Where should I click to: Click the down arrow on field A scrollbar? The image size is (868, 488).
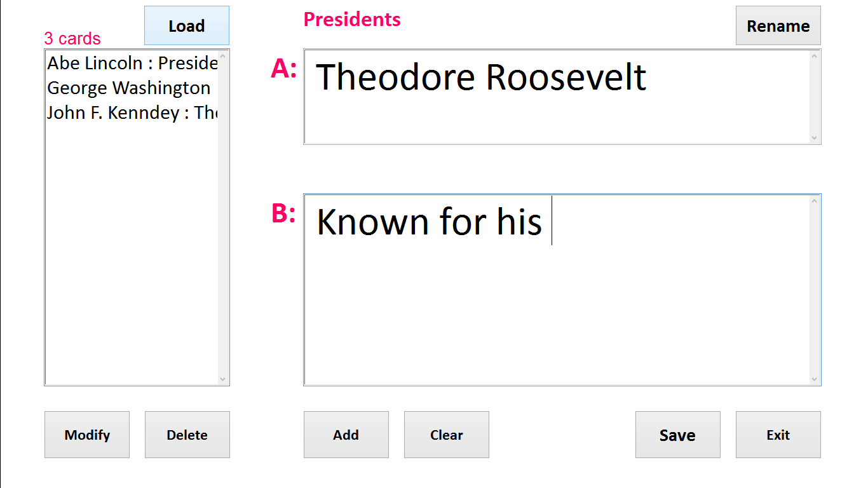[814, 137]
